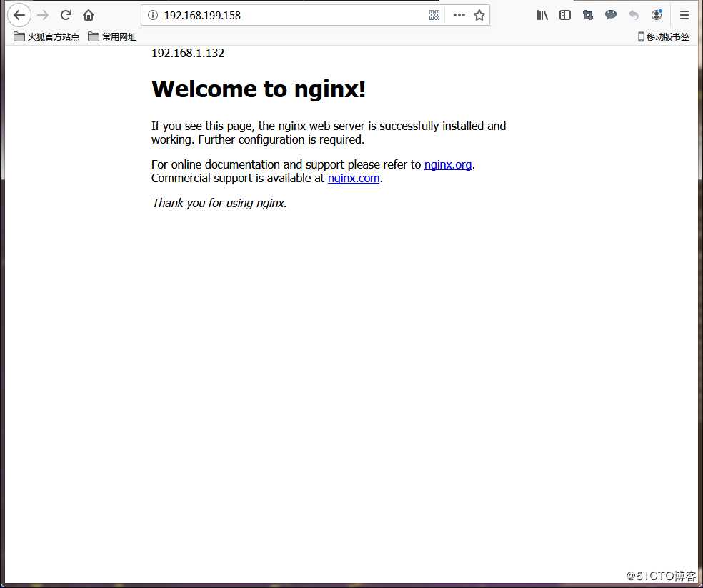Open the Firefox account avatar icon

[657, 15]
